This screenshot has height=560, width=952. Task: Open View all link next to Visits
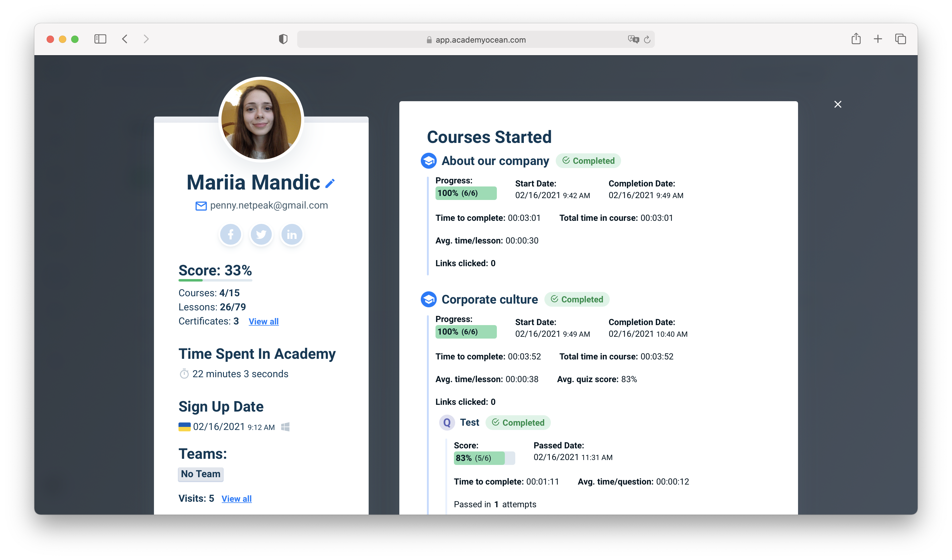[x=236, y=498]
